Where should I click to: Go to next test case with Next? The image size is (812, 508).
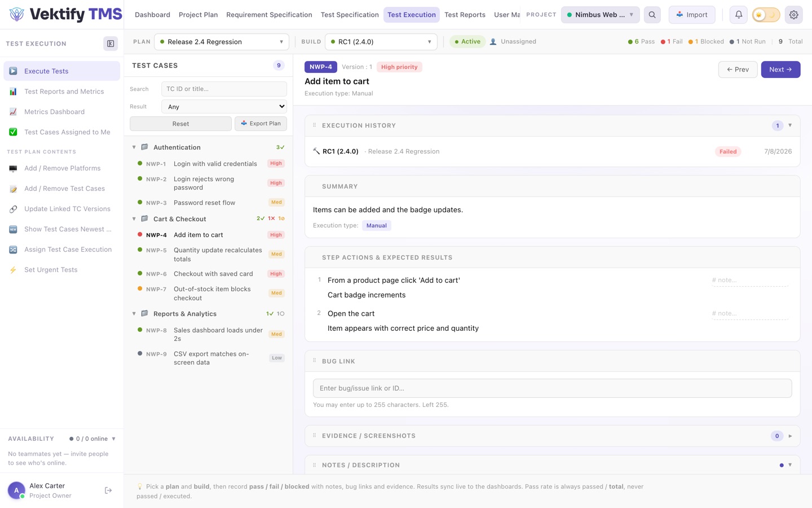point(780,69)
